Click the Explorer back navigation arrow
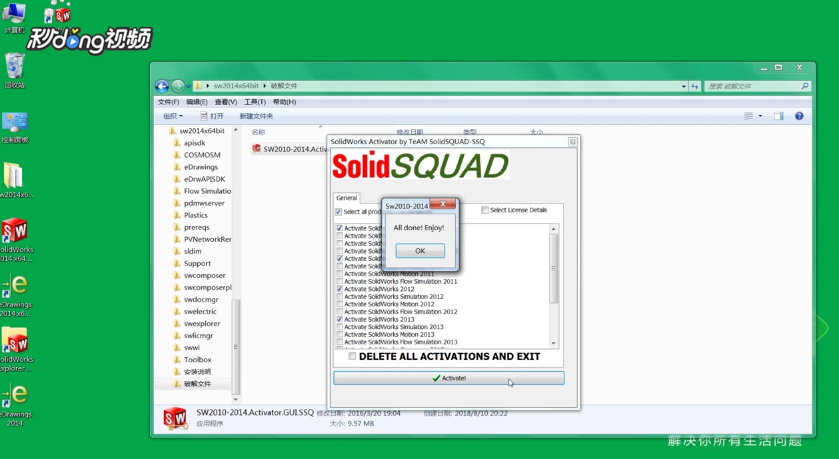 162,86
